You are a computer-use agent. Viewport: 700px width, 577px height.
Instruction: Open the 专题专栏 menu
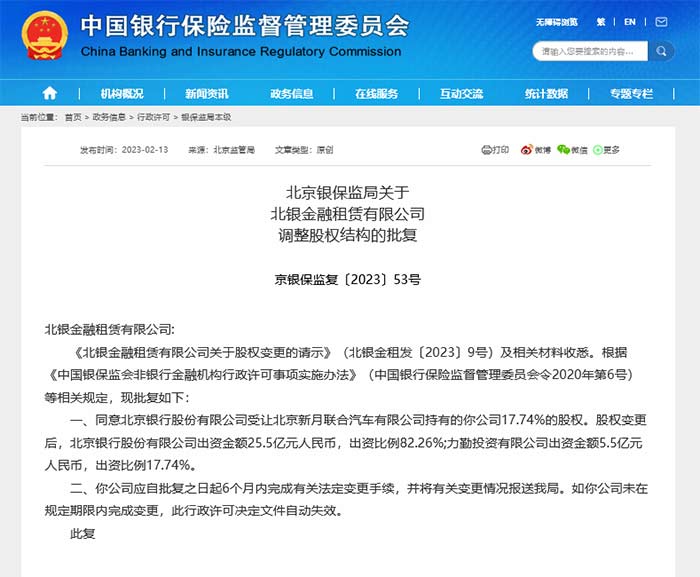tap(631, 93)
